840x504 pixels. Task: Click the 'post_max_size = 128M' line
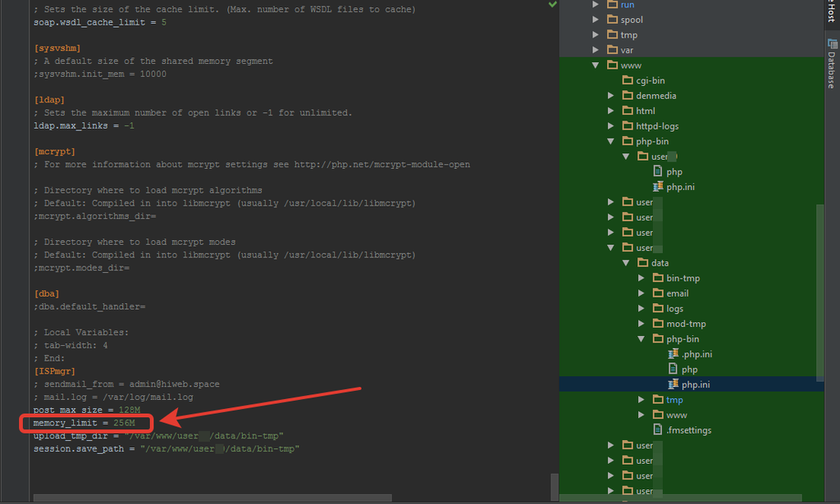click(x=87, y=410)
